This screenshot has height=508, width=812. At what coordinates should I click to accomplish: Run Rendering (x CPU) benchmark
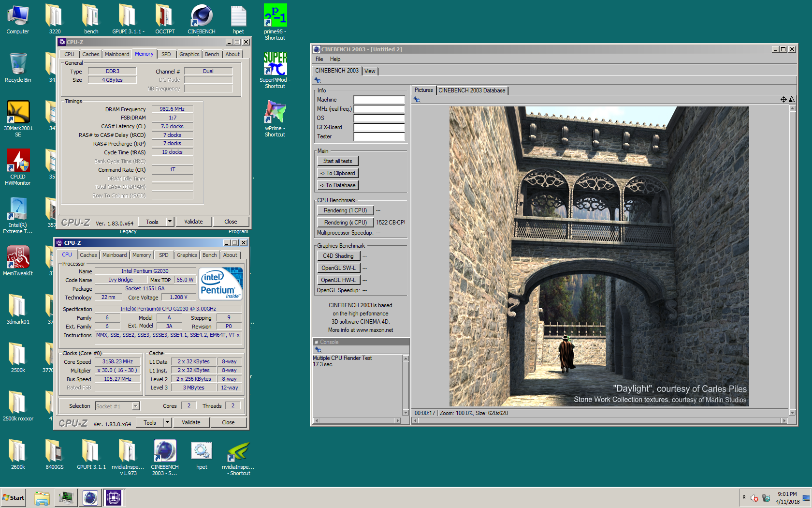click(x=345, y=223)
